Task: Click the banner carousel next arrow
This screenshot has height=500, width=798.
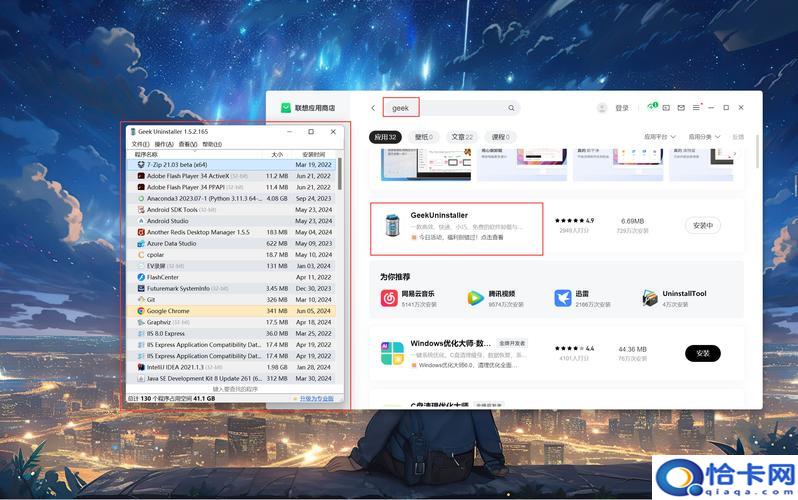Action: [735, 154]
